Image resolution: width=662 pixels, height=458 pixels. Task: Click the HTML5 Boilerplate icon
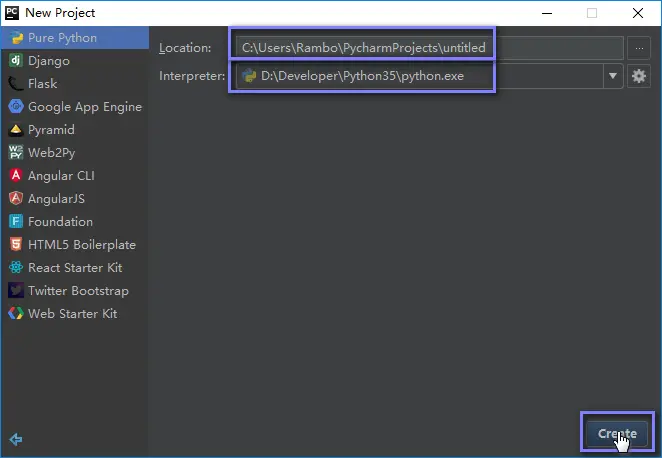[x=16, y=244]
